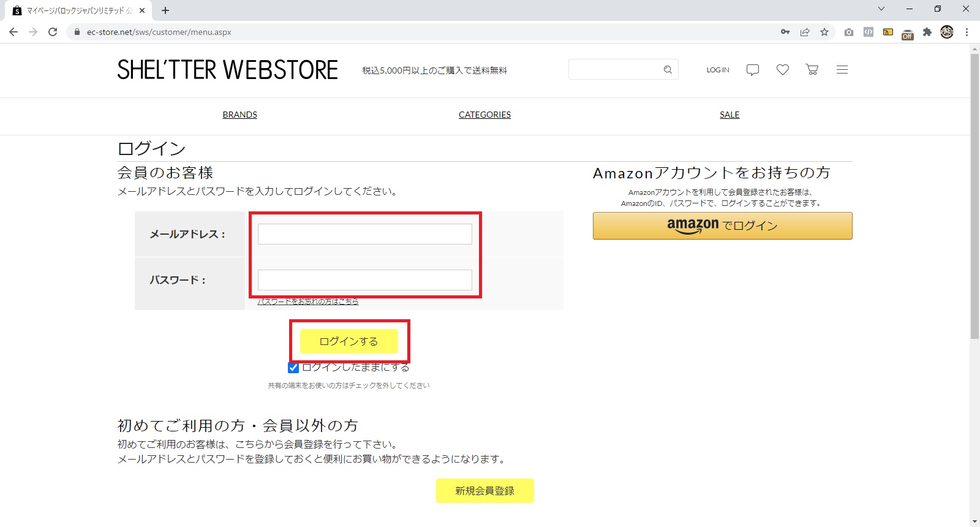
Task: Open favorites with the heart icon
Action: click(783, 70)
